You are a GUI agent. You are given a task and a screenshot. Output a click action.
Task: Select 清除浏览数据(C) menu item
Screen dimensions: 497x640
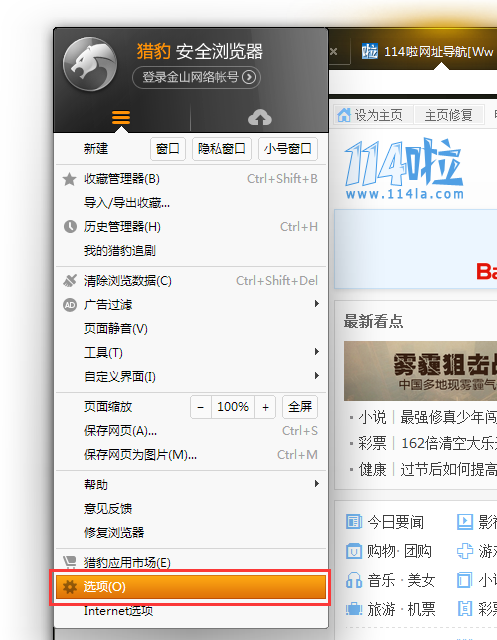(191, 280)
